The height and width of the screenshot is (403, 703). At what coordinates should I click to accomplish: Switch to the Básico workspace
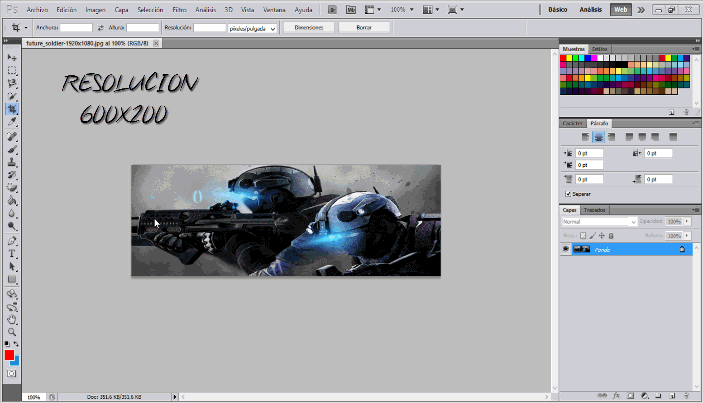558,9
